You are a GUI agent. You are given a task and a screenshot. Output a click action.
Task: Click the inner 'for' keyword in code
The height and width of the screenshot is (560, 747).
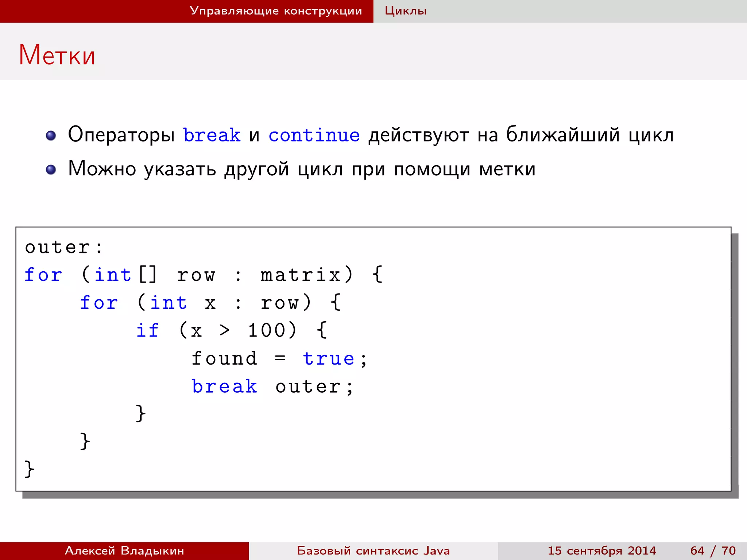99,302
